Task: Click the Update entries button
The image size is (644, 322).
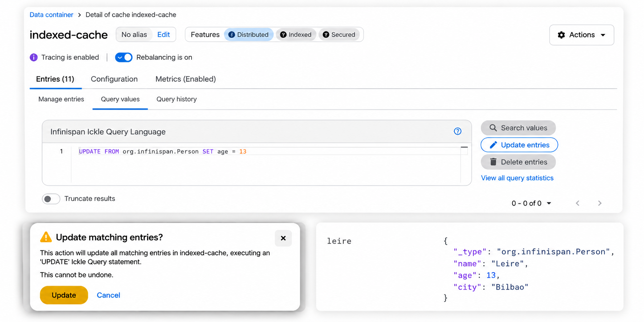Action: tap(519, 145)
